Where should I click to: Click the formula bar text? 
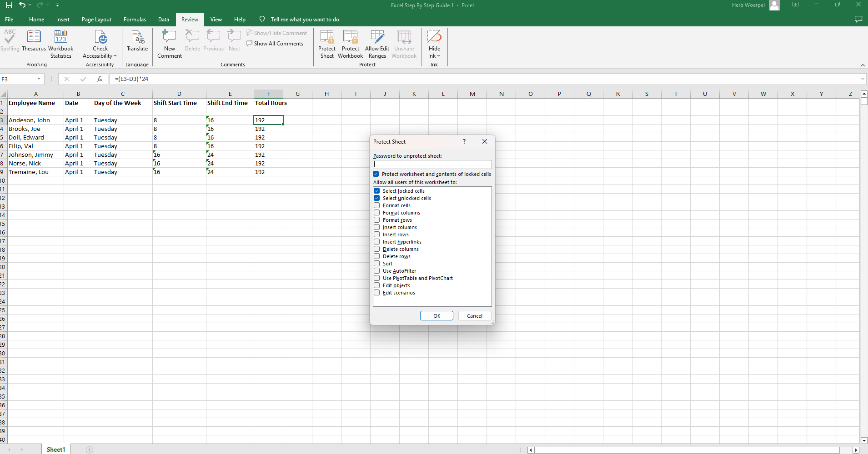pos(132,79)
